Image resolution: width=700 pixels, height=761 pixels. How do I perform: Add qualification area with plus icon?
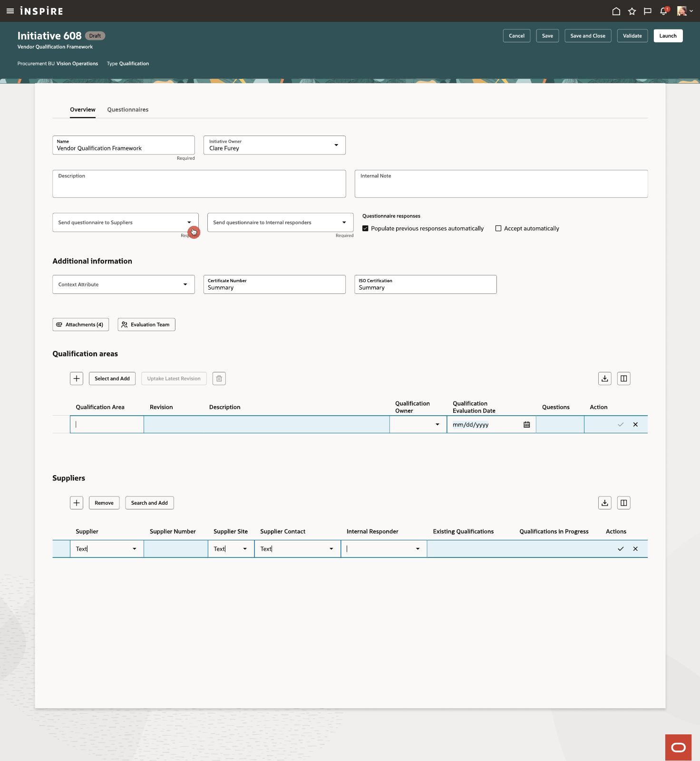coord(77,379)
